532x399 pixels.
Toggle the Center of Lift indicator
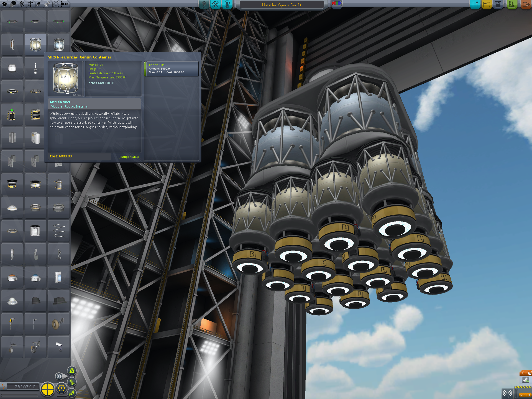[x=72, y=393]
